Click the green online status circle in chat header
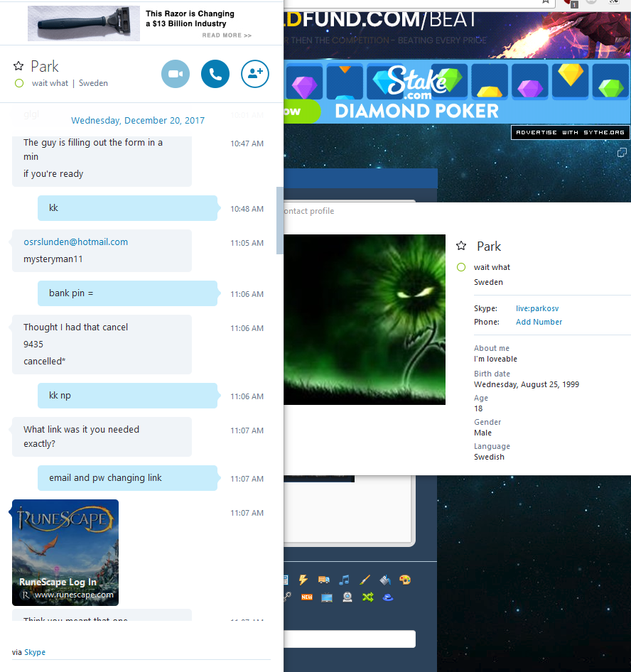Screen dimensions: 631x672 19,83
